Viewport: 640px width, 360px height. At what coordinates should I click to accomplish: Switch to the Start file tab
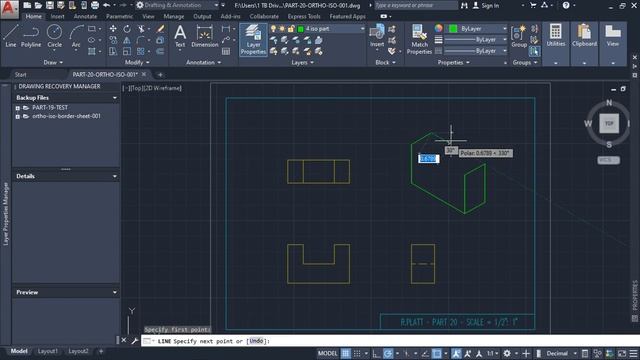click(x=20, y=75)
